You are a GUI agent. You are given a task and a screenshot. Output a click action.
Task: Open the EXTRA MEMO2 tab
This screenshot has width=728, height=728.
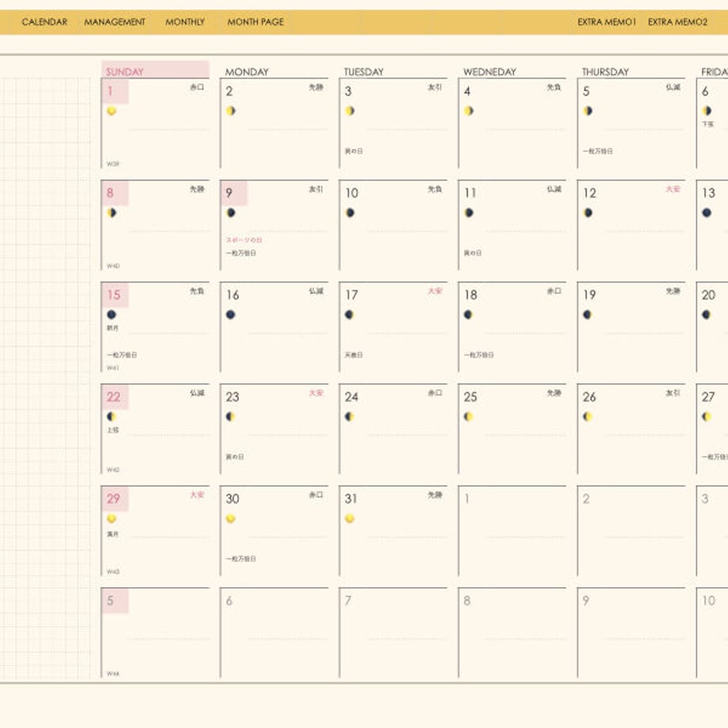click(x=677, y=22)
